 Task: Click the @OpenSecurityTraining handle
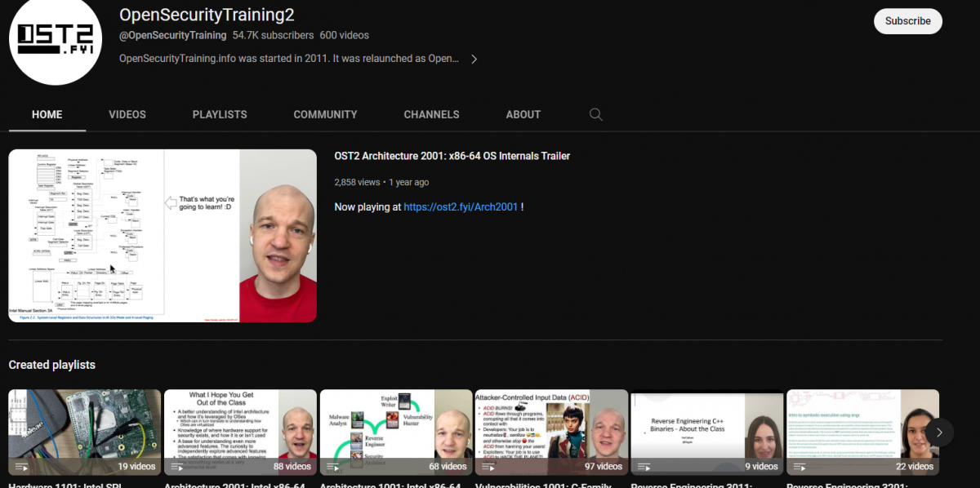173,36
